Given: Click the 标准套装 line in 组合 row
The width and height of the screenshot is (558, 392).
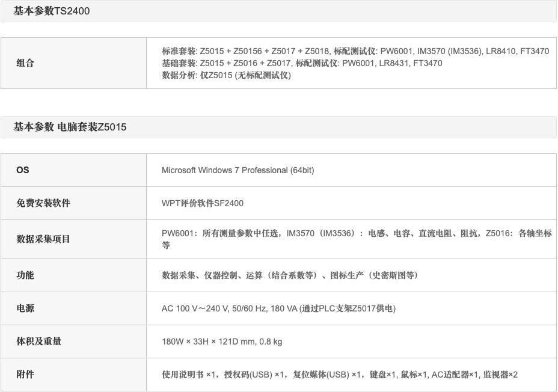Looking at the screenshot, I should coord(355,51).
